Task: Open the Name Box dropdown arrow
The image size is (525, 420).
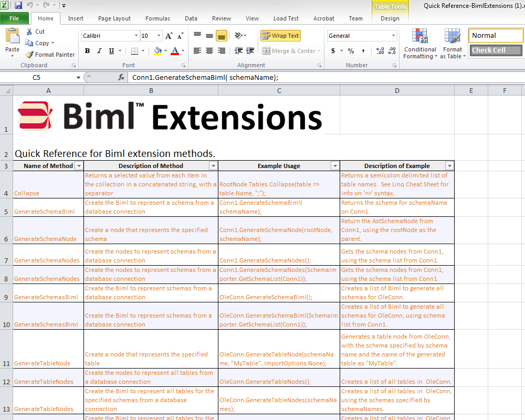Action: [x=78, y=77]
